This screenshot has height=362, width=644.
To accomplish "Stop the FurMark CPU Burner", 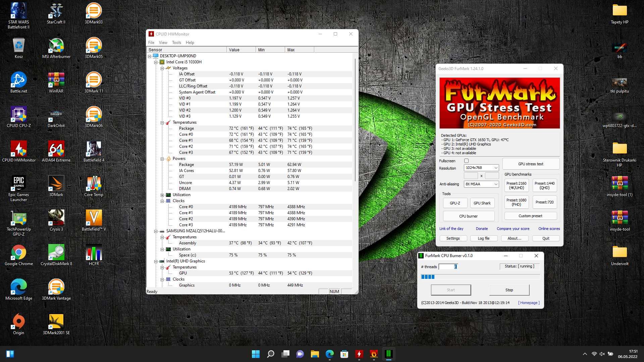I will 509,290.
